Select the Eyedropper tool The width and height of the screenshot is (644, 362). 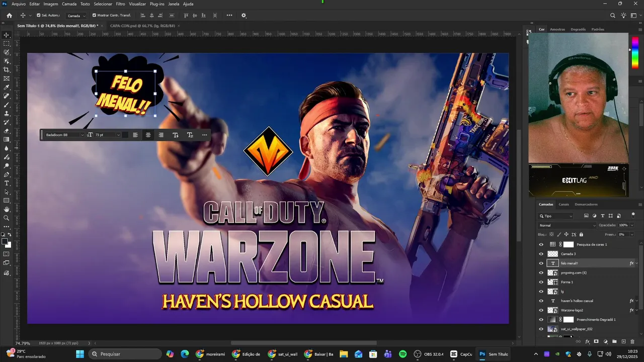[7, 87]
